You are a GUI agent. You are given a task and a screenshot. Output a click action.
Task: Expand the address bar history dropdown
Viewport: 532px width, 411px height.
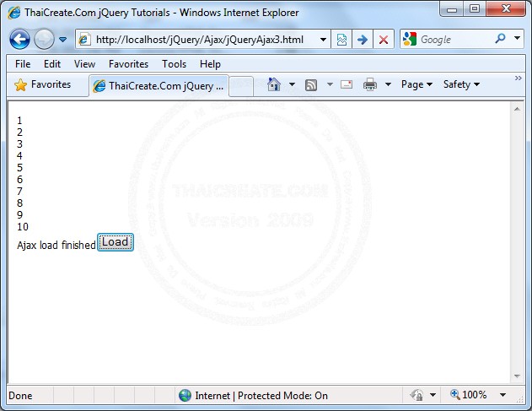[324, 40]
